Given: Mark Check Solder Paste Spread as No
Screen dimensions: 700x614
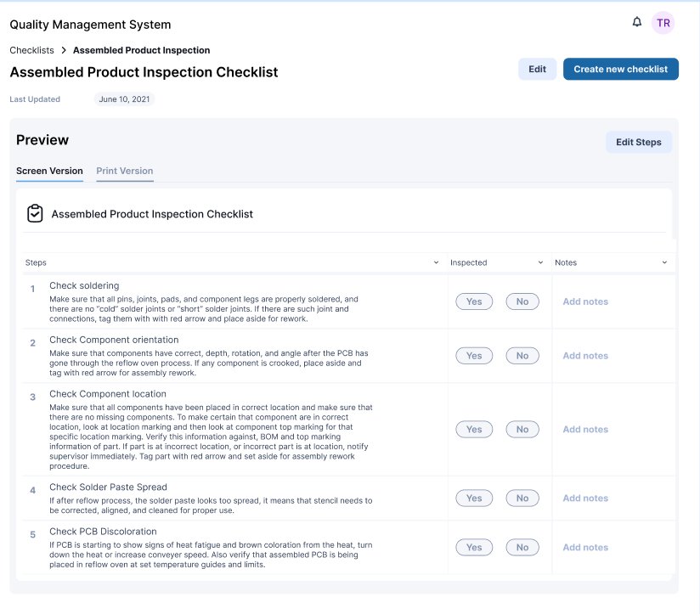Looking at the screenshot, I should pos(522,499).
